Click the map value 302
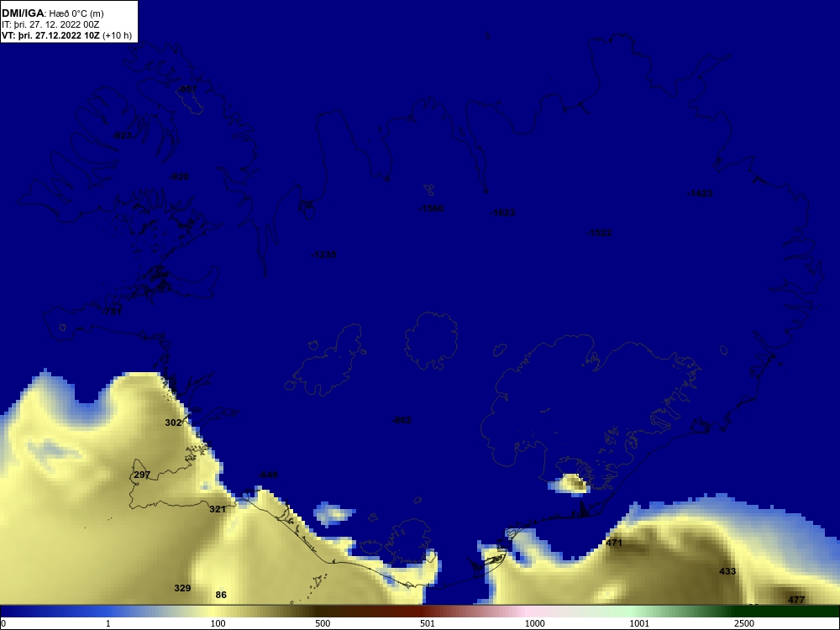Image resolution: width=840 pixels, height=630 pixels. (173, 423)
